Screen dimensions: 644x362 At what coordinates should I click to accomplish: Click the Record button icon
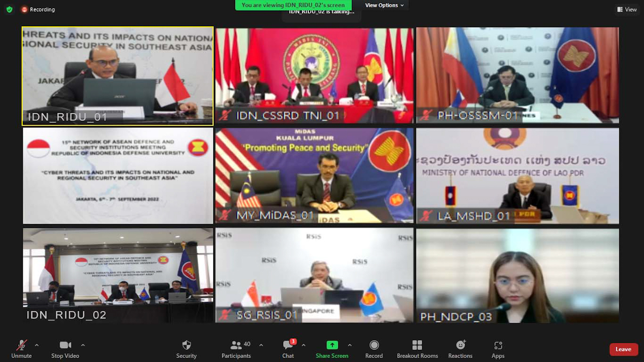coord(374,345)
